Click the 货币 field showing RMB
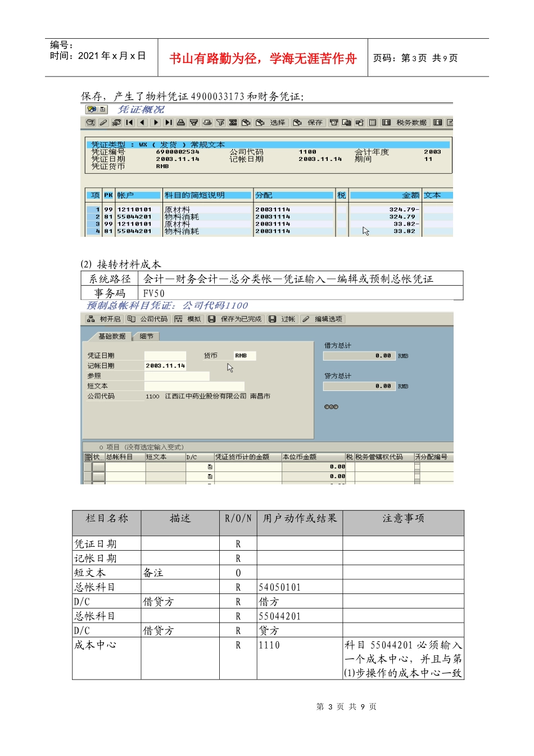Viewport: 534px width, 756px height. [245, 355]
